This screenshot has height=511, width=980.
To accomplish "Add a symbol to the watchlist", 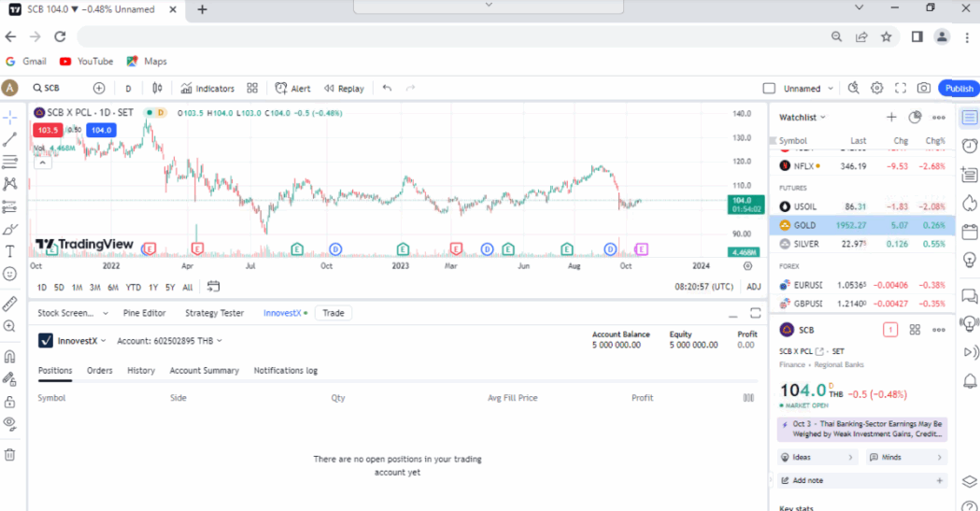I will click(x=891, y=118).
